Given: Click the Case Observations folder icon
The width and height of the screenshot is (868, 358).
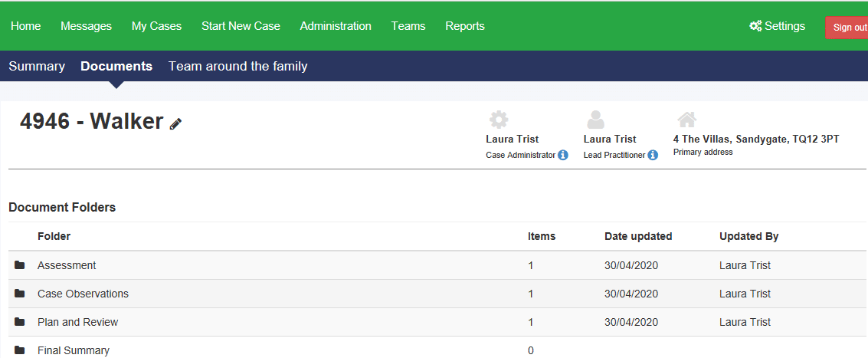Looking at the screenshot, I should coord(20,294).
